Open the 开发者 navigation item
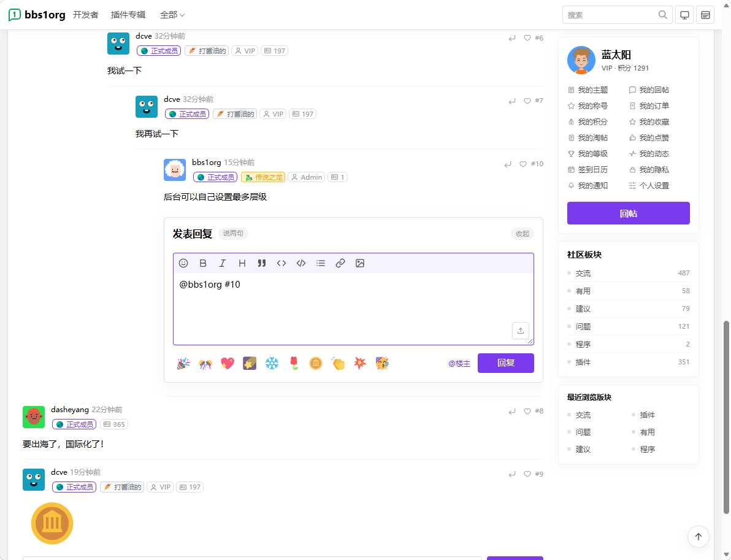Screen dimensions: 731x560 (85, 15)
